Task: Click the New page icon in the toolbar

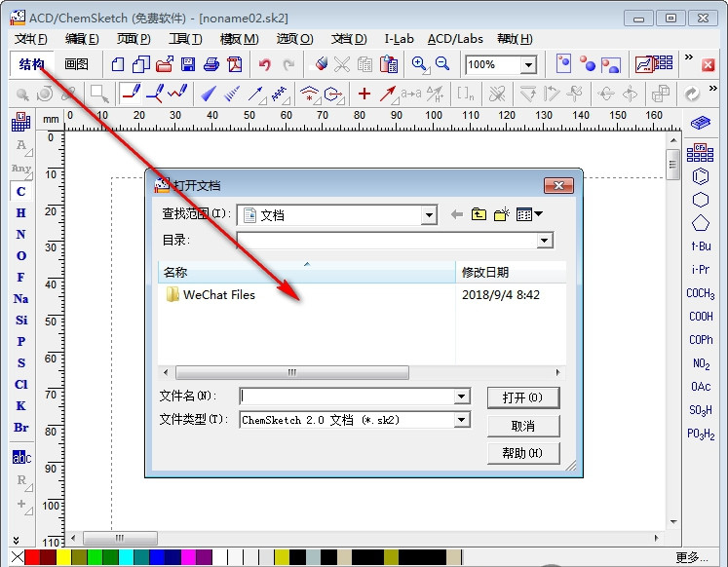Action: pos(118,64)
